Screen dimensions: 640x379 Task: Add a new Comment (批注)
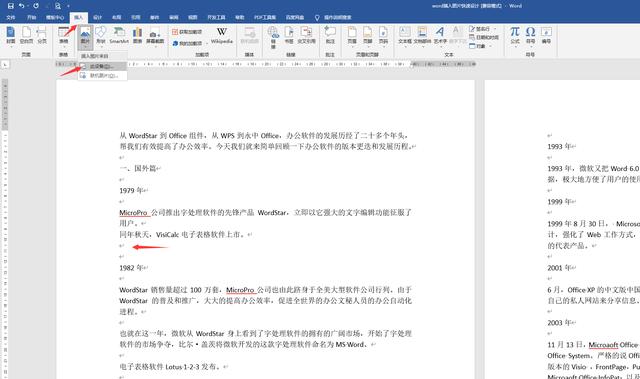(x=330, y=35)
